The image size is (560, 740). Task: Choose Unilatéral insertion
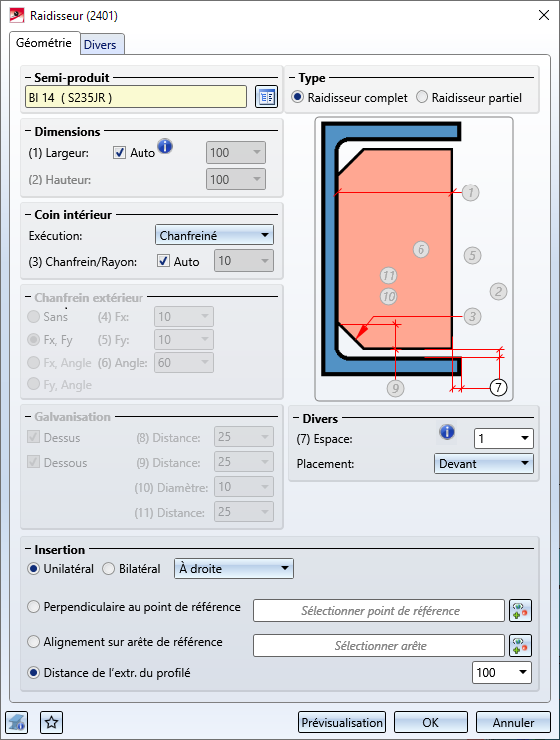point(33,569)
